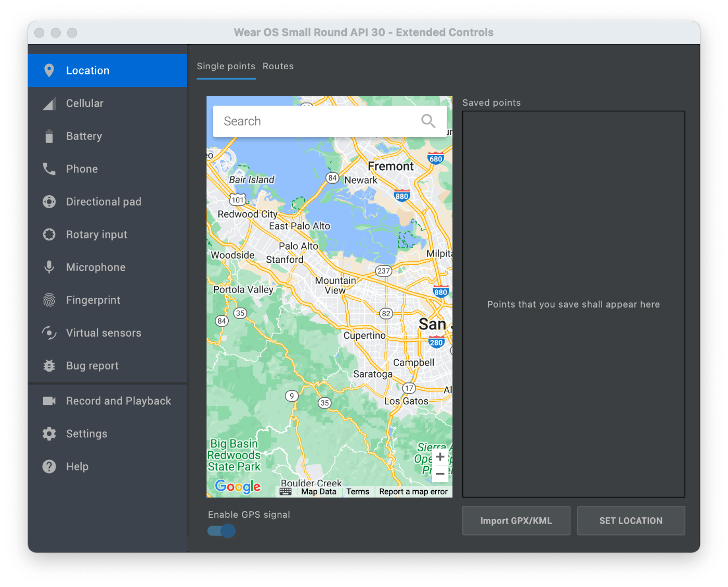Click the Microphone icon
This screenshot has height=587, width=728.
[x=49, y=267]
